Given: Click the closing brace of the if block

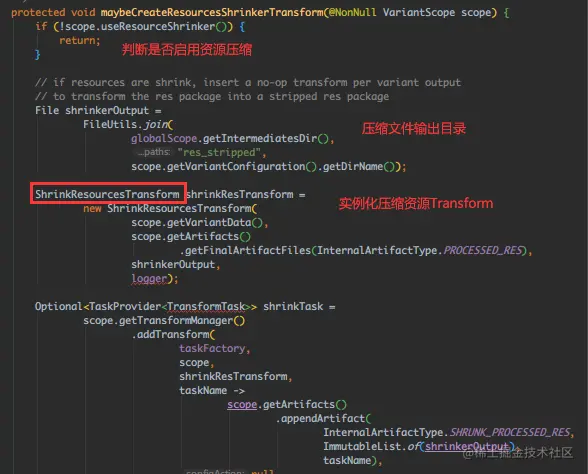Looking at the screenshot, I should click(x=37, y=55).
